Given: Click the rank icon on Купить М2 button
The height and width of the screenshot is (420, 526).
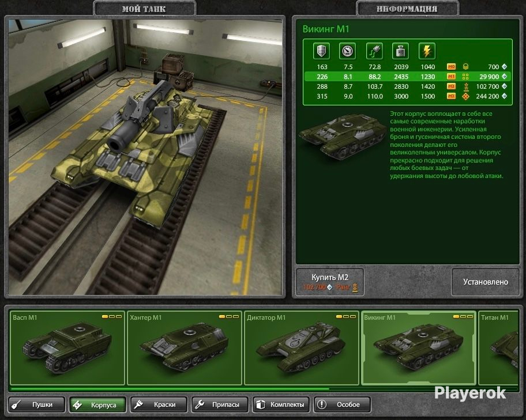Looking at the screenshot, I should (355, 287).
